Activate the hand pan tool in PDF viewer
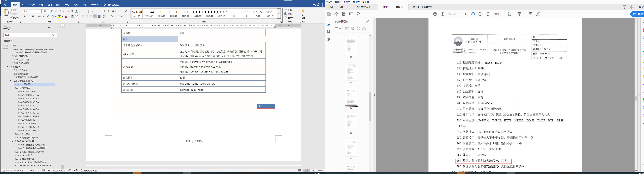The image size is (644, 174). (473, 14)
